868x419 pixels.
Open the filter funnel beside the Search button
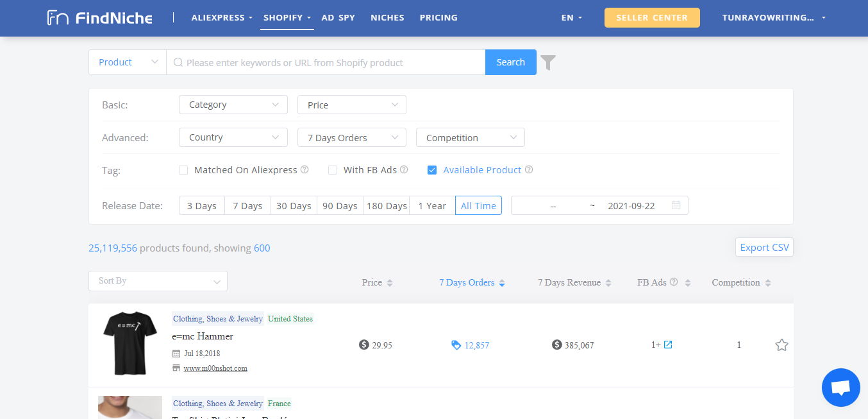[x=547, y=62]
